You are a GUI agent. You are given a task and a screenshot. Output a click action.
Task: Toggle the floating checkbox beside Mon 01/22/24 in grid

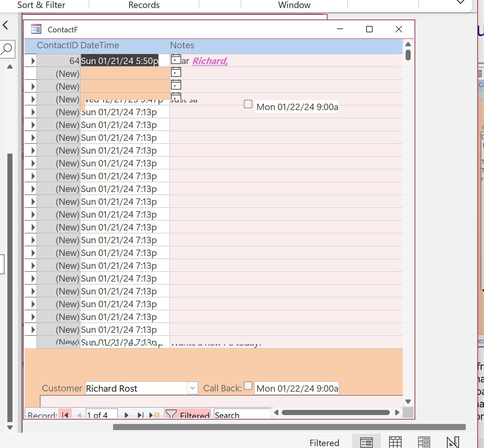(248, 104)
